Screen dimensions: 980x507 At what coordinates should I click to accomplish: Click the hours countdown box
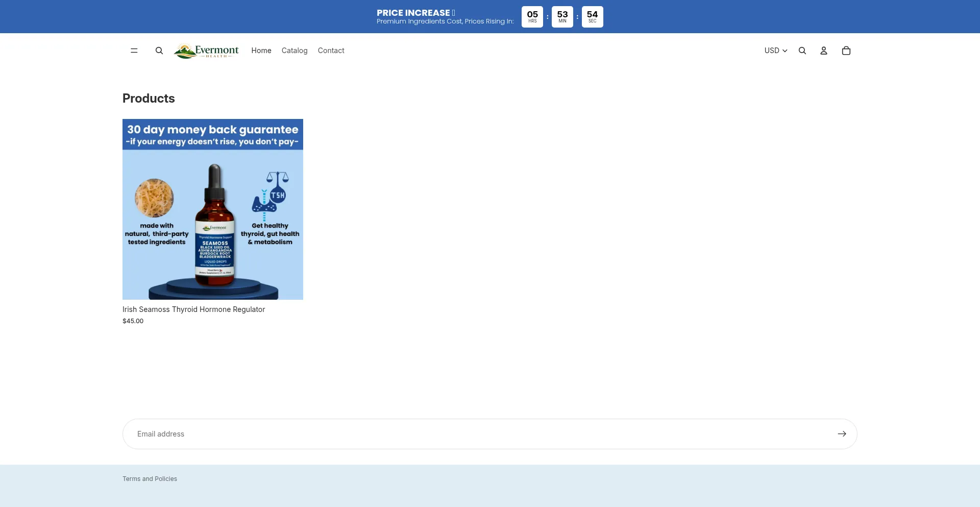(532, 17)
